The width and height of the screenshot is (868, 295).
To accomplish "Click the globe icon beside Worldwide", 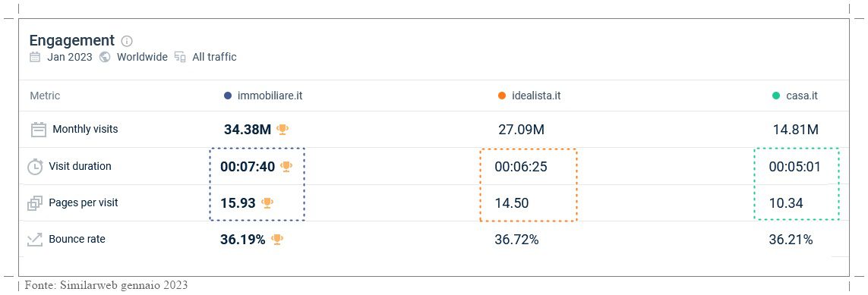I will point(105,57).
